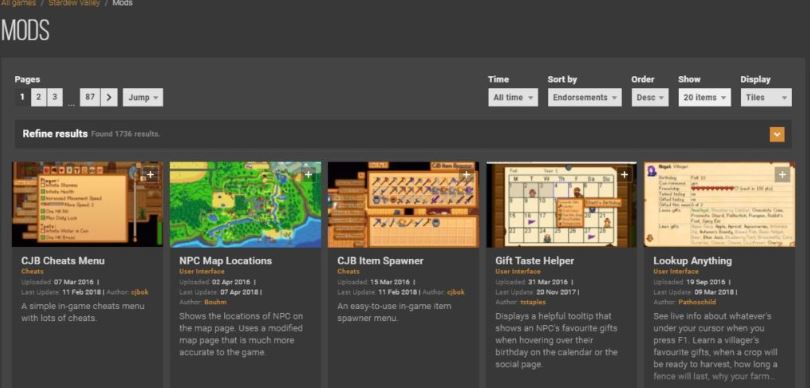This screenshot has width=810, height=388.
Task: Click the Refine results heading
Action: coord(55,134)
